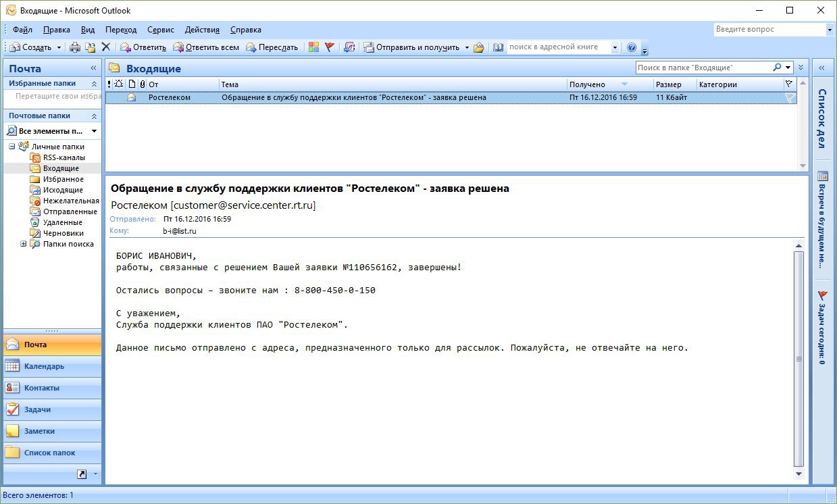Viewport: 837px width, 504px height.
Task: Expand the Список дел to-do bar
Action: 822,68
